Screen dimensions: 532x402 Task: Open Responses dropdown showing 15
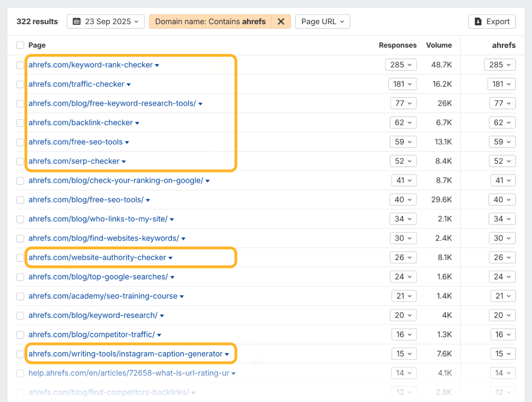[404, 354]
